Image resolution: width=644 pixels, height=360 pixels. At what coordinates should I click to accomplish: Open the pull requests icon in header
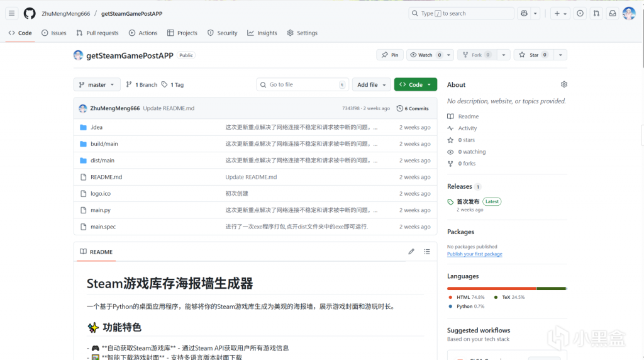(596, 13)
